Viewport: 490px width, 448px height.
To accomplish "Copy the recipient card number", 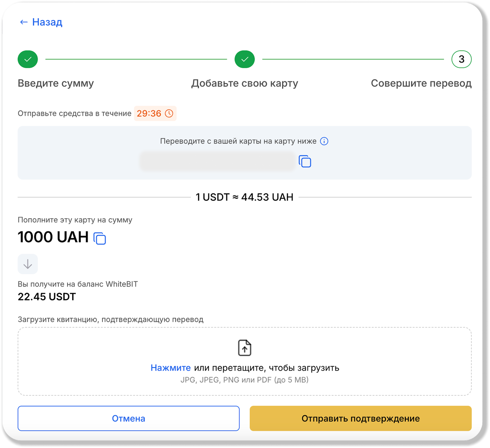I will (x=305, y=161).
